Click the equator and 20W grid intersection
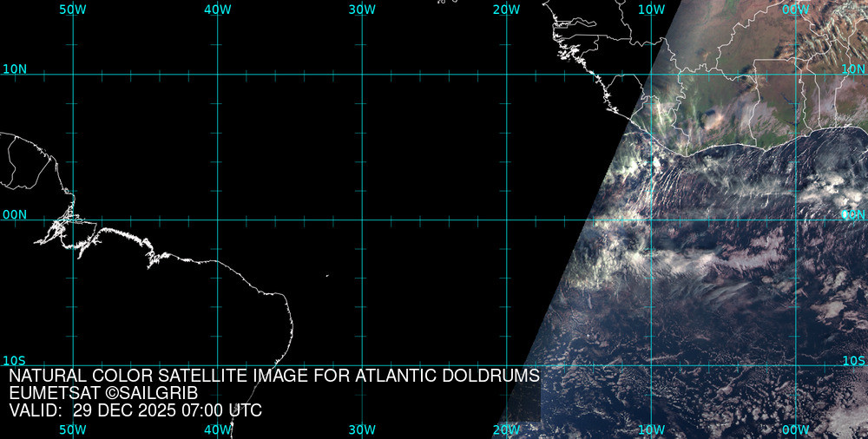This screenshot has width=868, height=439. (506, 219)
